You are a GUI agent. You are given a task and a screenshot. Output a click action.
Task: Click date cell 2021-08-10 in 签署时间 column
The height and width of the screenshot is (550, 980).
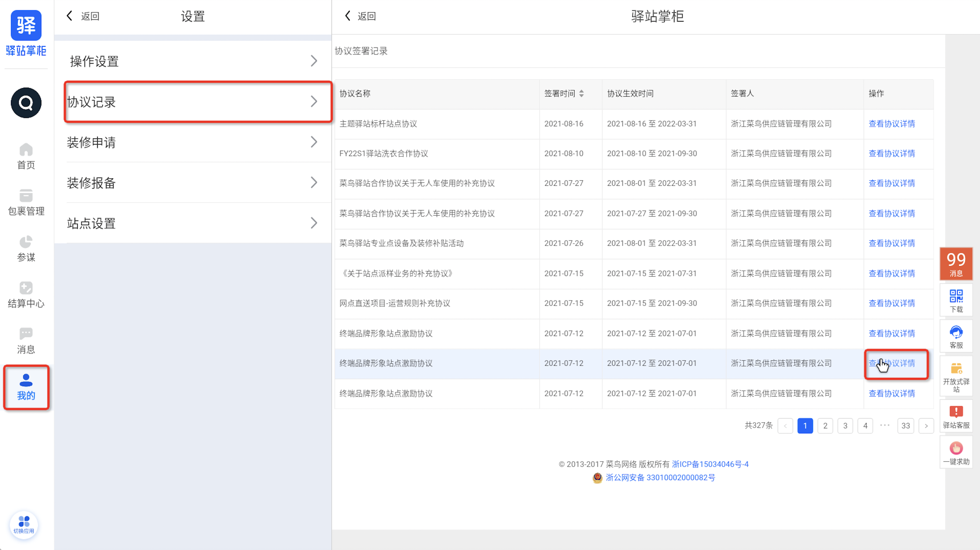click(x=564, y=153)
